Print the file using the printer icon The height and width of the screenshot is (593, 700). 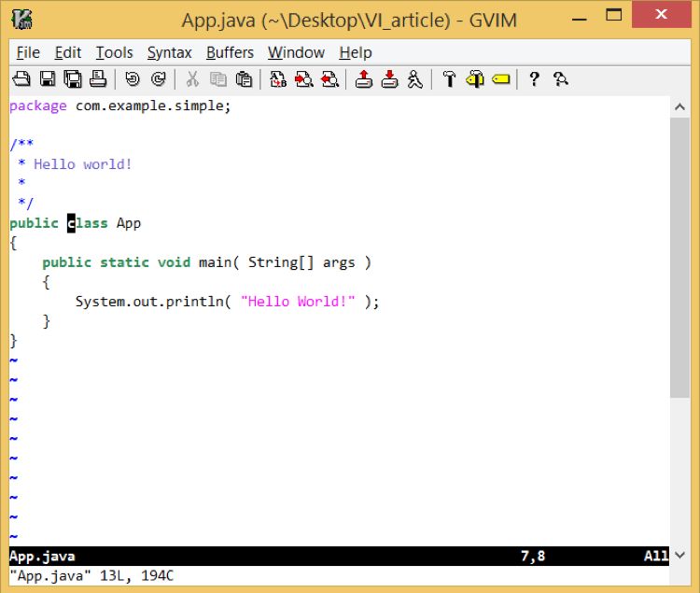point(97,79)
